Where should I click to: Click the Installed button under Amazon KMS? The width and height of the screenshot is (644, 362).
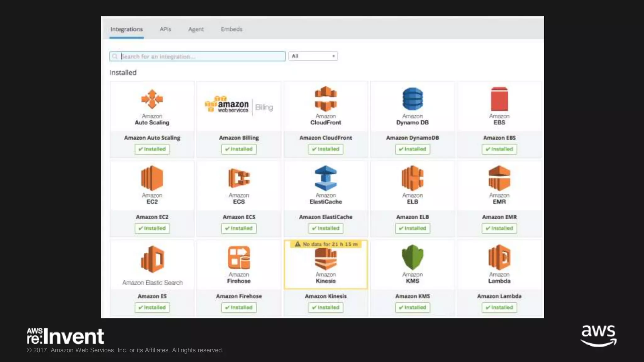(x=413, y=307)
